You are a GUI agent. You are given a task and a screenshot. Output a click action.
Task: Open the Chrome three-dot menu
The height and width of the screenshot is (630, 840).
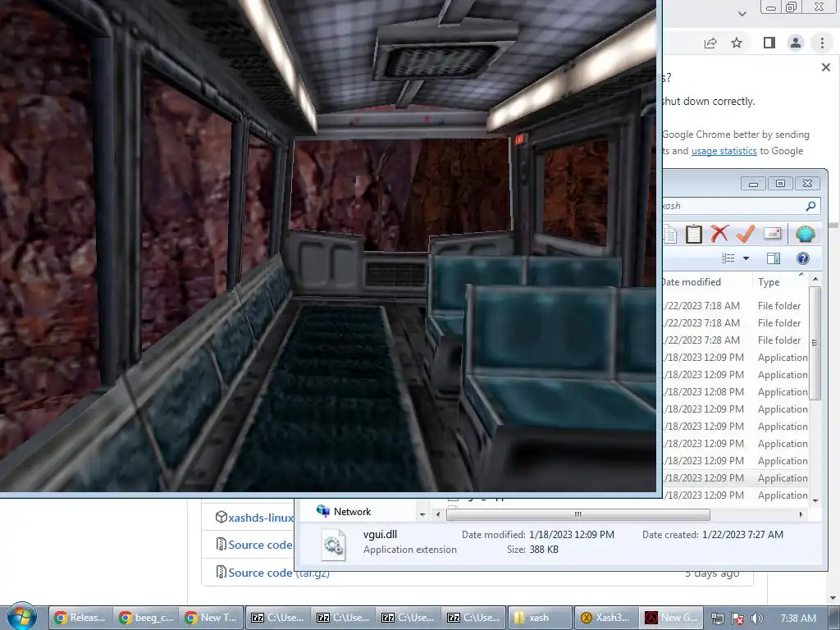click(x=822, y=43)
